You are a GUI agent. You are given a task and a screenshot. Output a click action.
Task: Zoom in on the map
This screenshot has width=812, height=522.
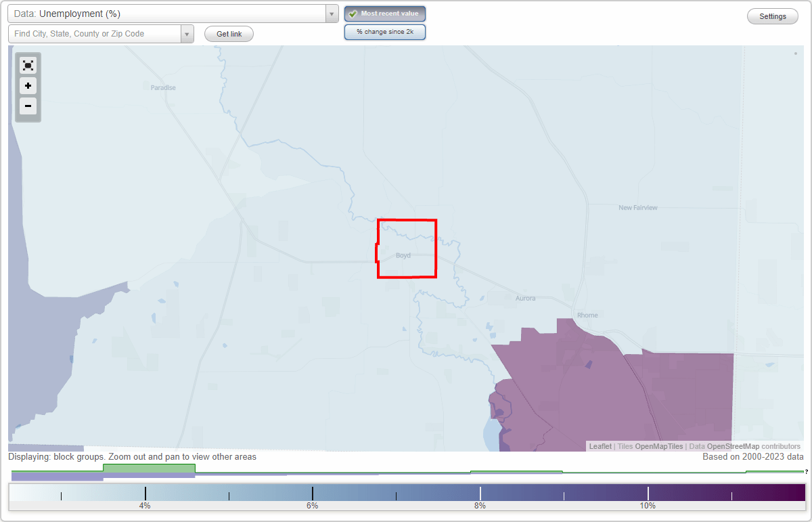point(28,85)
